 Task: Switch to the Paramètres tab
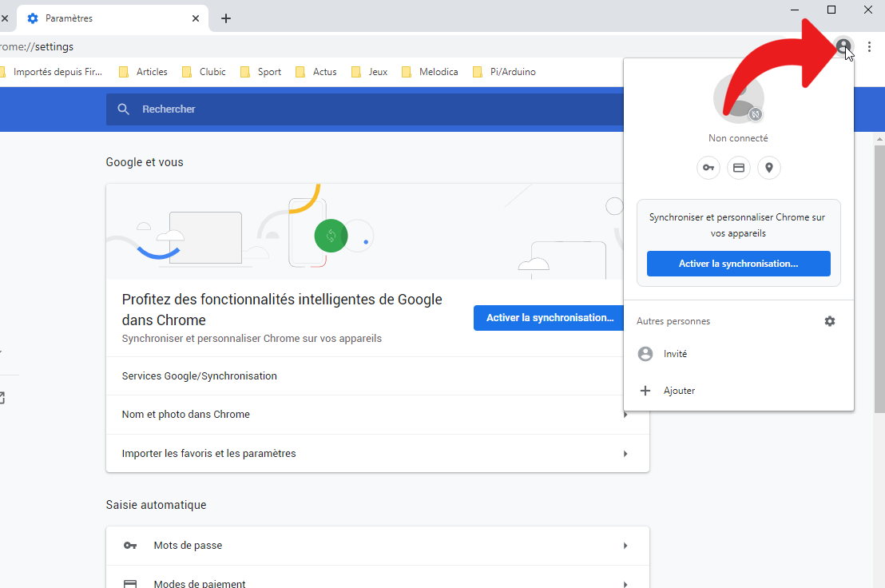pos(113,18)
